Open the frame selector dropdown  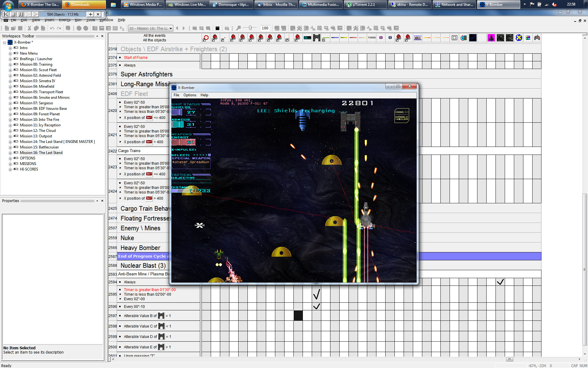click(171, 28)
